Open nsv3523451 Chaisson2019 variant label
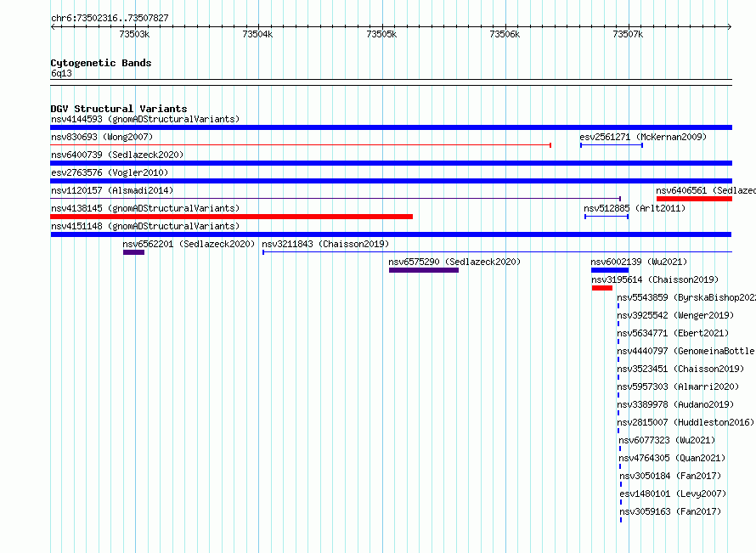756x553 pixels. [x=680, y=369]
